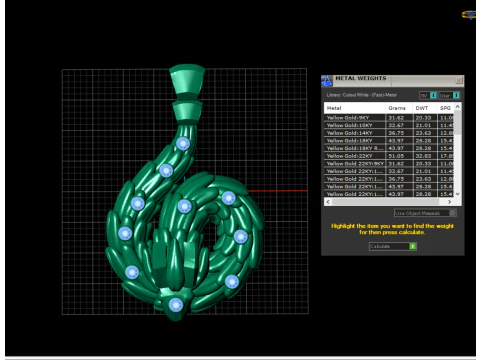480x360 pixels.
Task: Click the table's scroll down arrow
Action: 458,194
